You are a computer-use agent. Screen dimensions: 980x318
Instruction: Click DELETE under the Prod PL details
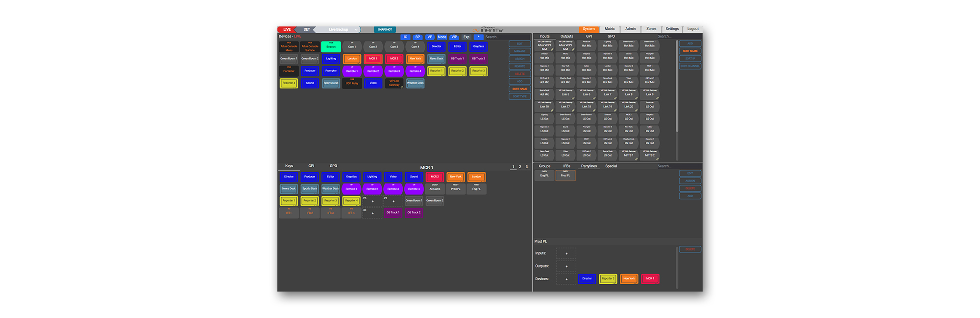(690, 249)
